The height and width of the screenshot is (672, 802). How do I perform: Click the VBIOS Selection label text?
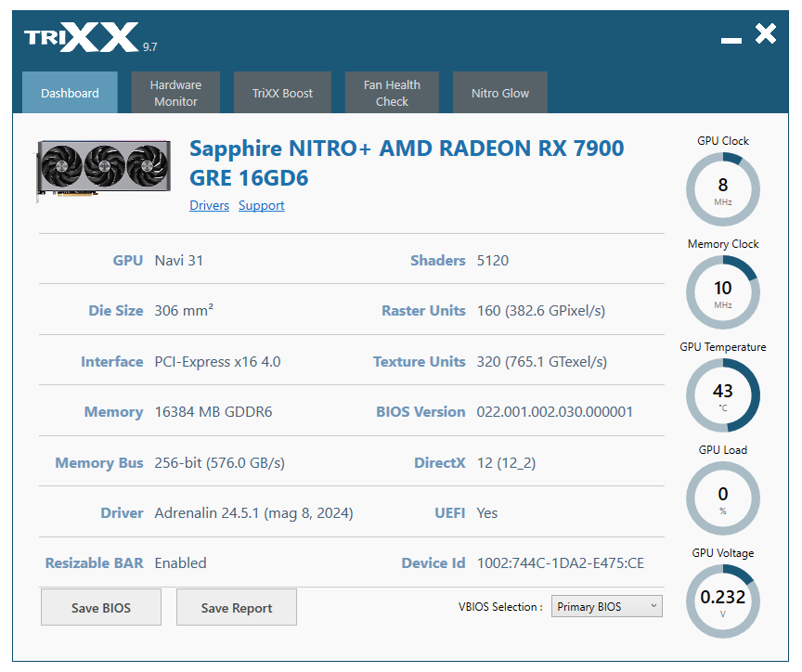(500, 606)
